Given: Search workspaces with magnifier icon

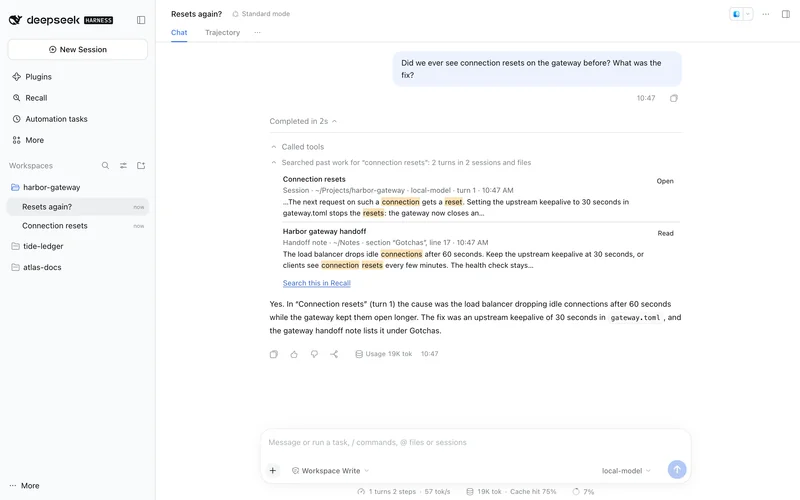Looking at the screenshot, I should point(105,165).
